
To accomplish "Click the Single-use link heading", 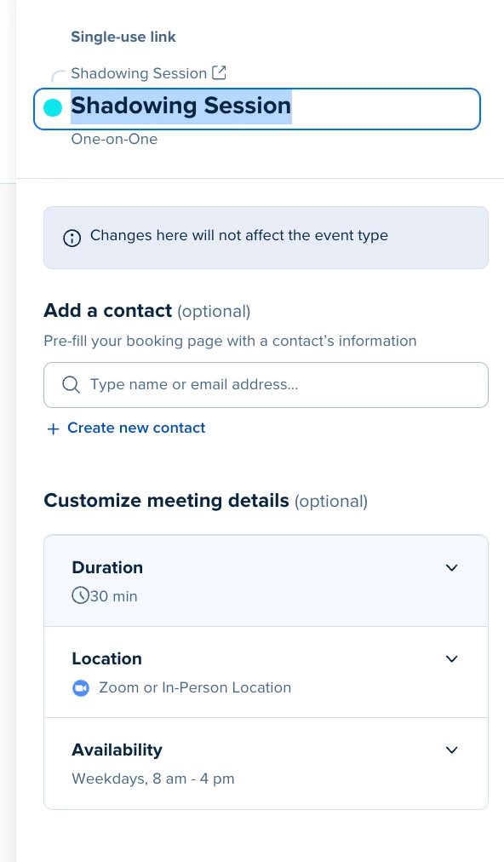I will coord(123,37).
